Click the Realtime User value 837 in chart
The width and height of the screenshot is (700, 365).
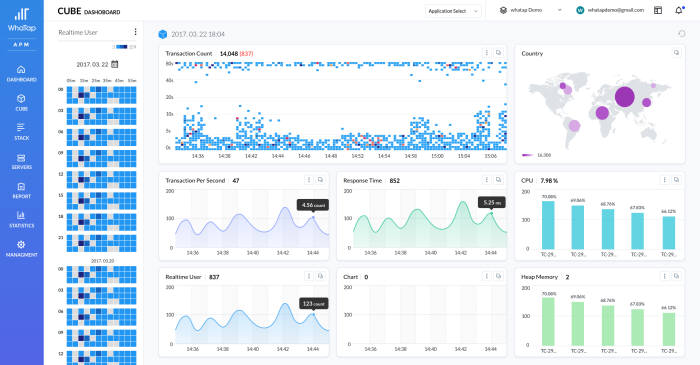tap(214, 277)
